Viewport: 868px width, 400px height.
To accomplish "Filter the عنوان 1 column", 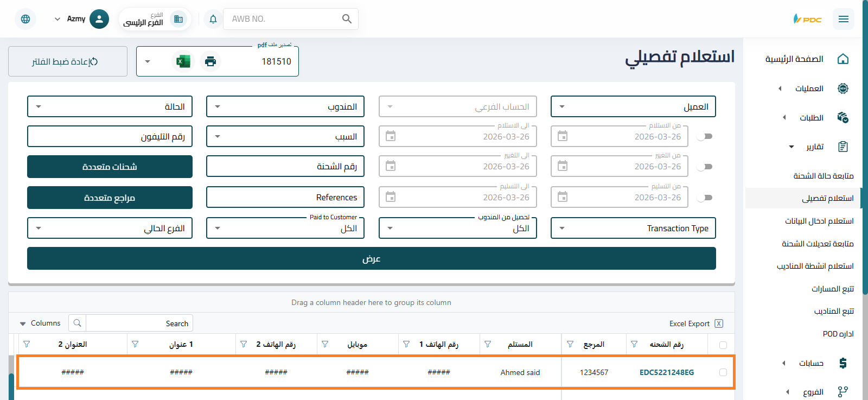I will (135, 344).
